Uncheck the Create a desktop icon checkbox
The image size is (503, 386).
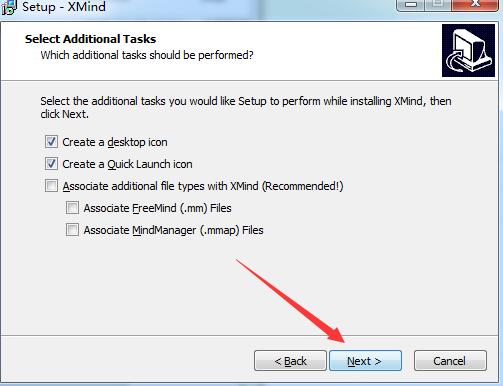coord(51,142)
